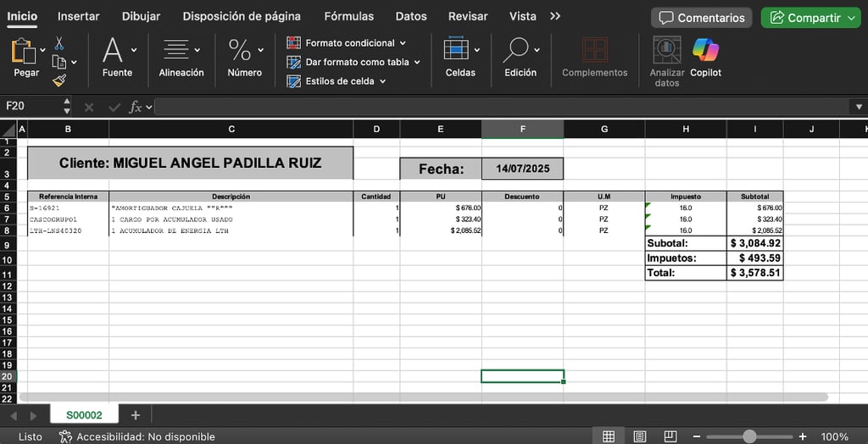Expand Formato condicional dropdown arrow
Viewport: 868px width, 444px height.
click(403, 43)
